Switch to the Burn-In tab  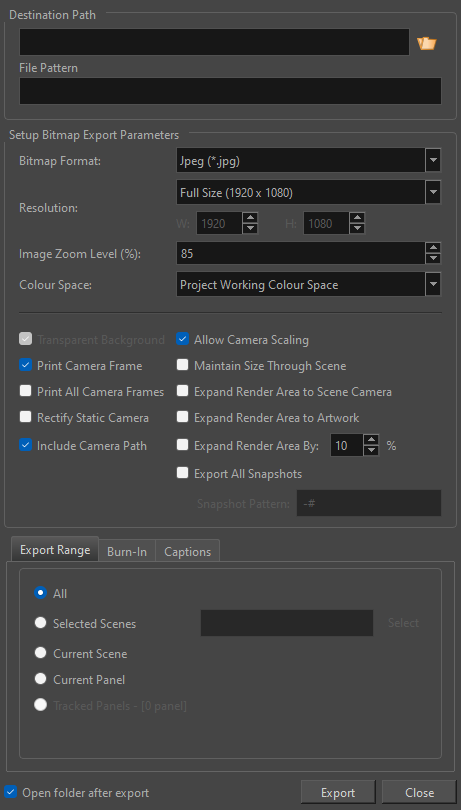coord(127,551)
